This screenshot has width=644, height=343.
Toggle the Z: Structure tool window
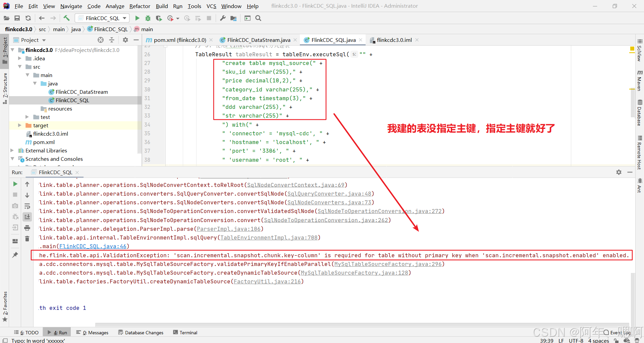point(5,88)
